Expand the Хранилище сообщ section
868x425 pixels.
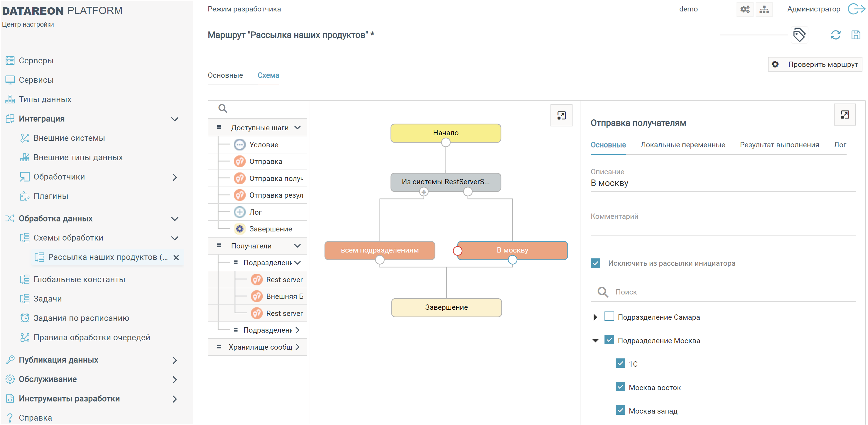(x=297, y=347)
